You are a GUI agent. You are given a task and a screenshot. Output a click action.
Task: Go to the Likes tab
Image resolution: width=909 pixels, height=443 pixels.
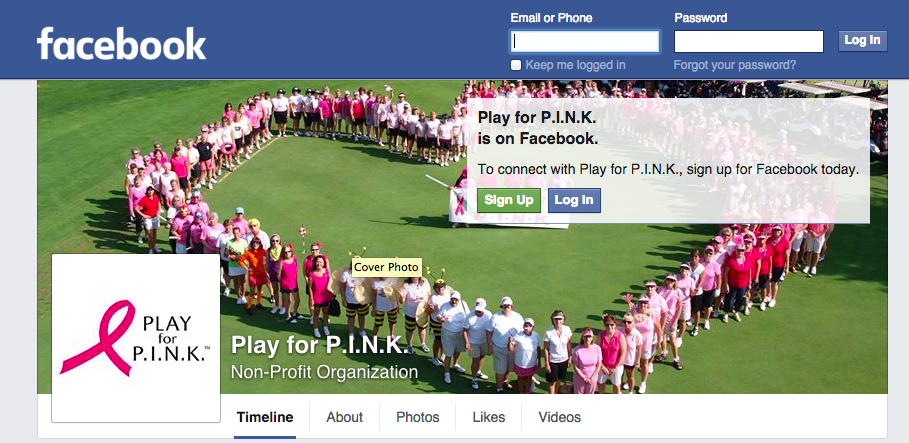click(488, 417)
